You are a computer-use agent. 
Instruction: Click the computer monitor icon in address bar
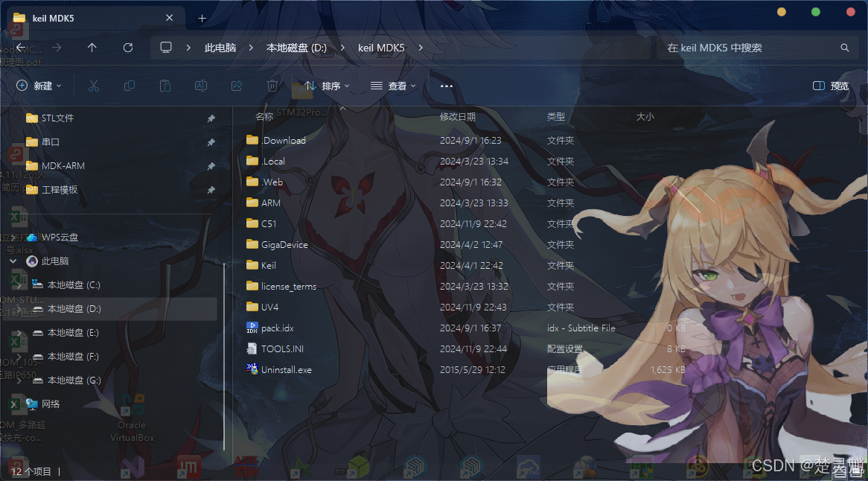pyautogui.click(x=166, y=48)
